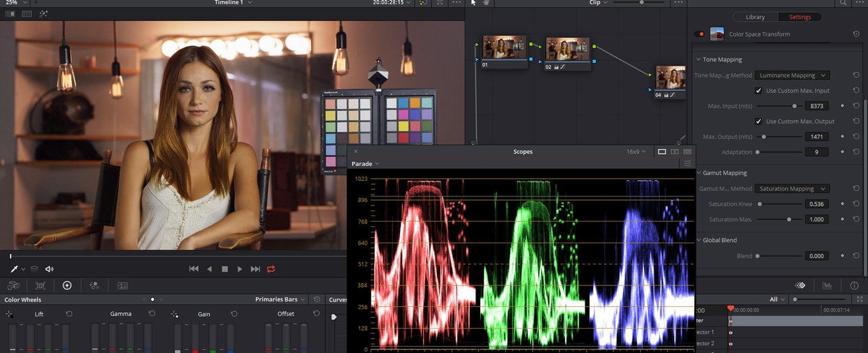Toggle loop playback button
This screenshot has height=353, width=868.
tap(271, 269)
